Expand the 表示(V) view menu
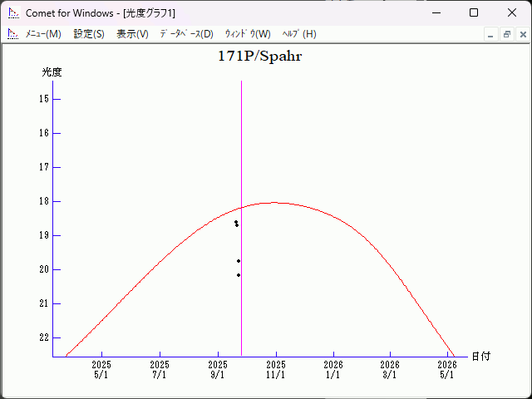This screenshot has height=399, width=532. tap(132, 34)
